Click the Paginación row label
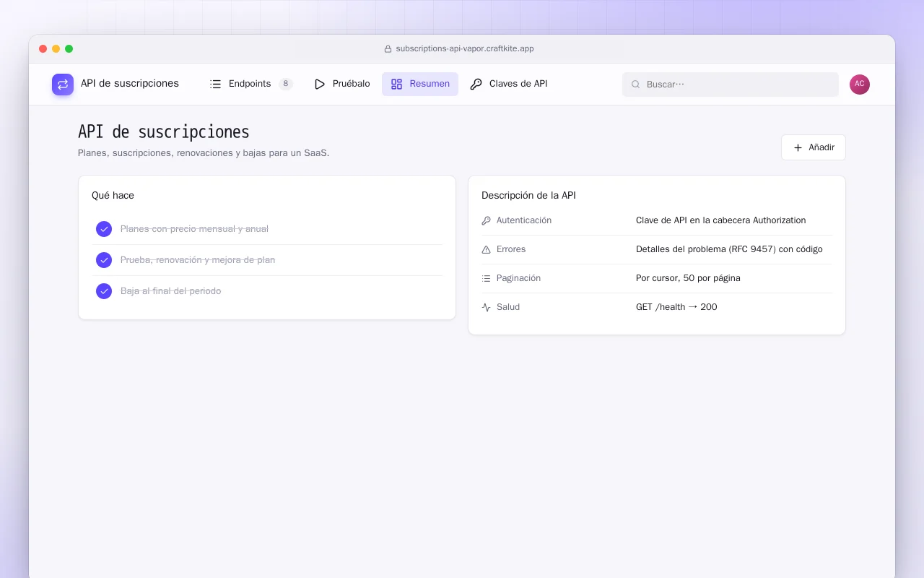Image resolution: width=924 pixels, height=578 pixels. [x=518, y=278]
